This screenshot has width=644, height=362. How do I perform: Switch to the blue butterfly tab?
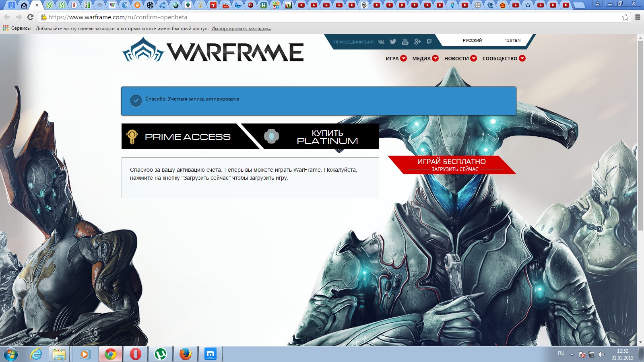click(x=238, y=5)
